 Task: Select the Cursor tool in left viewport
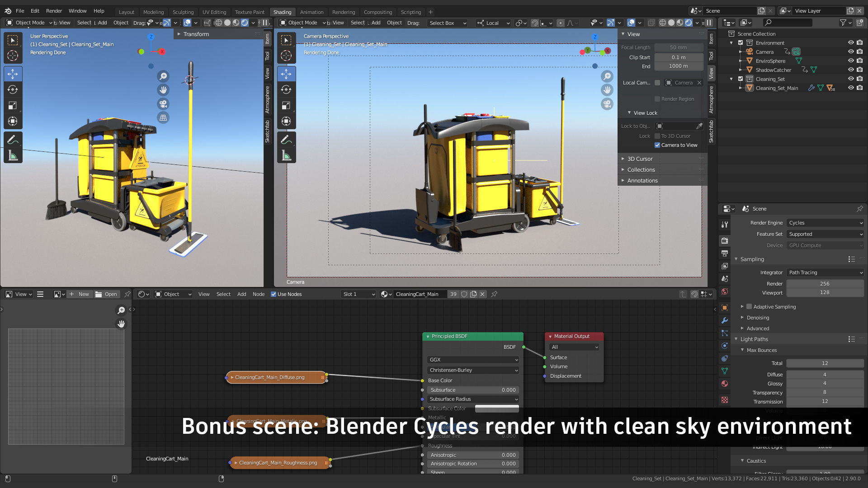[x=13, y=56]
